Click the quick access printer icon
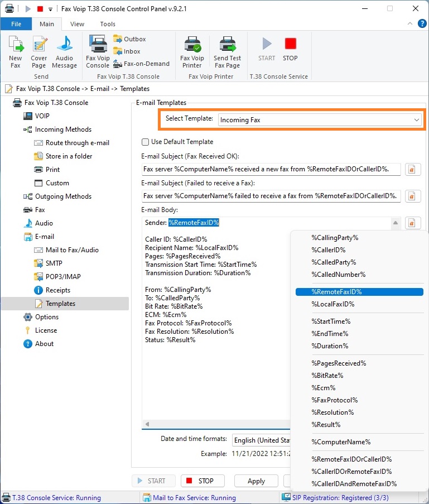 [x=9, y=9]
